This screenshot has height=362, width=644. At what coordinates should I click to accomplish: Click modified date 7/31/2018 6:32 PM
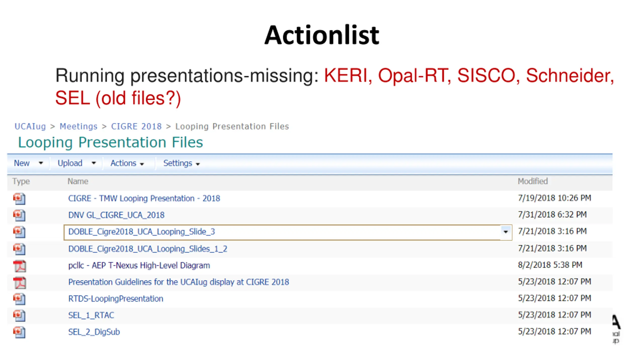tap(552, 215)
